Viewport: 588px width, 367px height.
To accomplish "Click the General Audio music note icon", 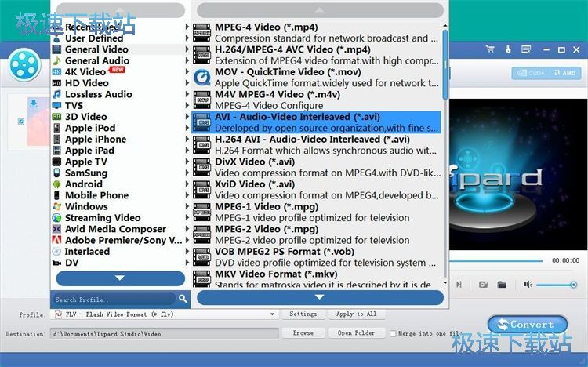I will click(x=56, y=60).
